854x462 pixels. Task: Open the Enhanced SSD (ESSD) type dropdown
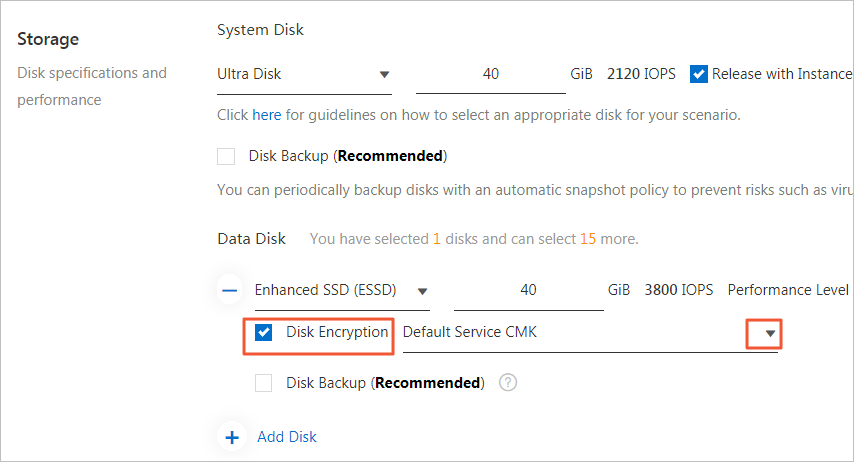click(342, 290)
